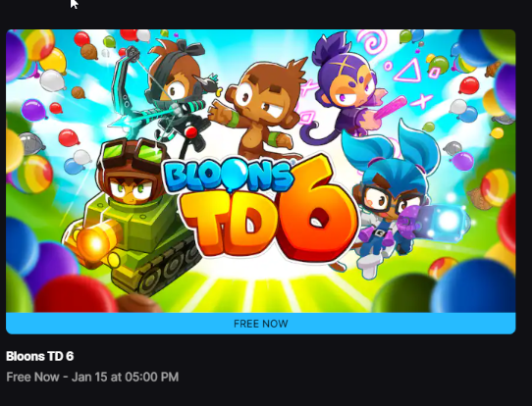Click the large red balloon at bottom
Screen dimensions: 532x406
[x=76, y=294]
